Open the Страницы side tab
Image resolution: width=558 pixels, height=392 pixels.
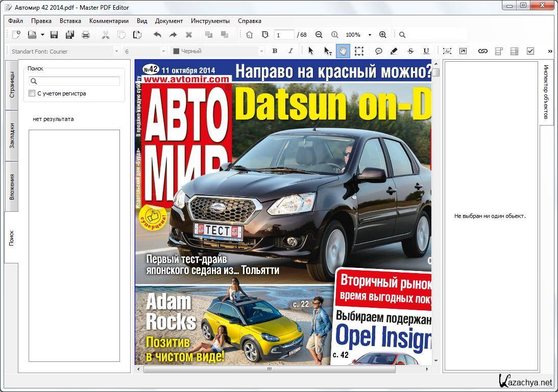tap(12, 85)
